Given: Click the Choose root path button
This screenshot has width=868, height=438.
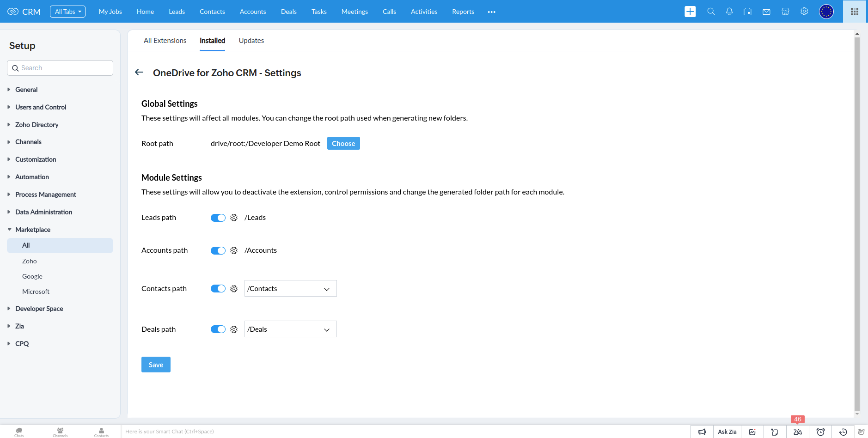Looking at the screenshot, I should point(343,143).
